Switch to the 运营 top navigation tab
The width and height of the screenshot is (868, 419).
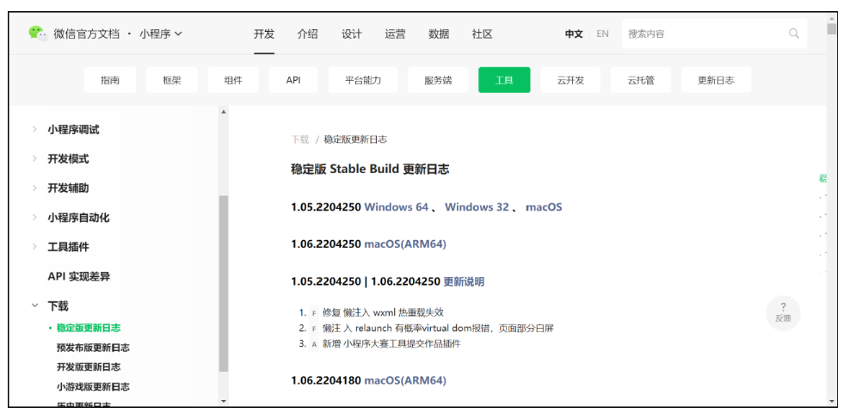[395, 34]
